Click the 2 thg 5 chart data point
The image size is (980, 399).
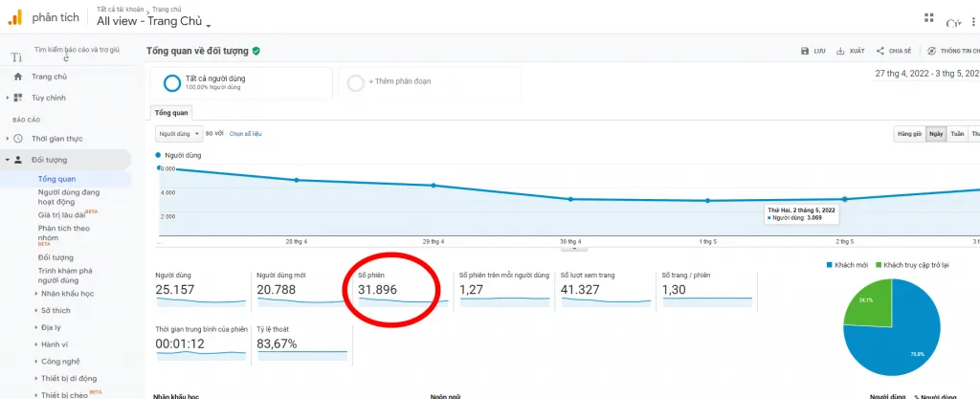(x=845, y=199)
